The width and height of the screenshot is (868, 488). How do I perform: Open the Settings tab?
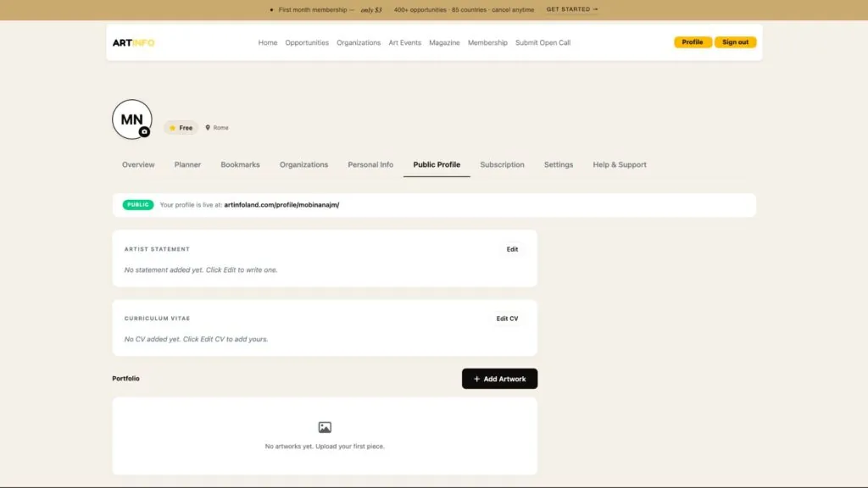559,165
